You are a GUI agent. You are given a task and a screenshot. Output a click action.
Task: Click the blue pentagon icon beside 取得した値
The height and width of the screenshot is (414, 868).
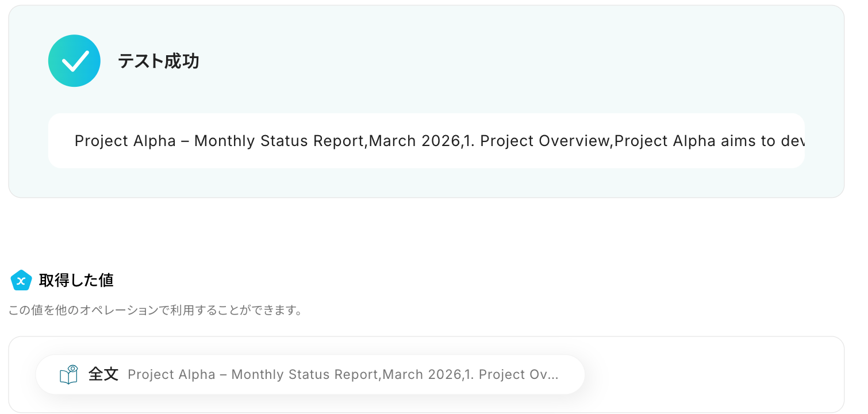point(21,281)
